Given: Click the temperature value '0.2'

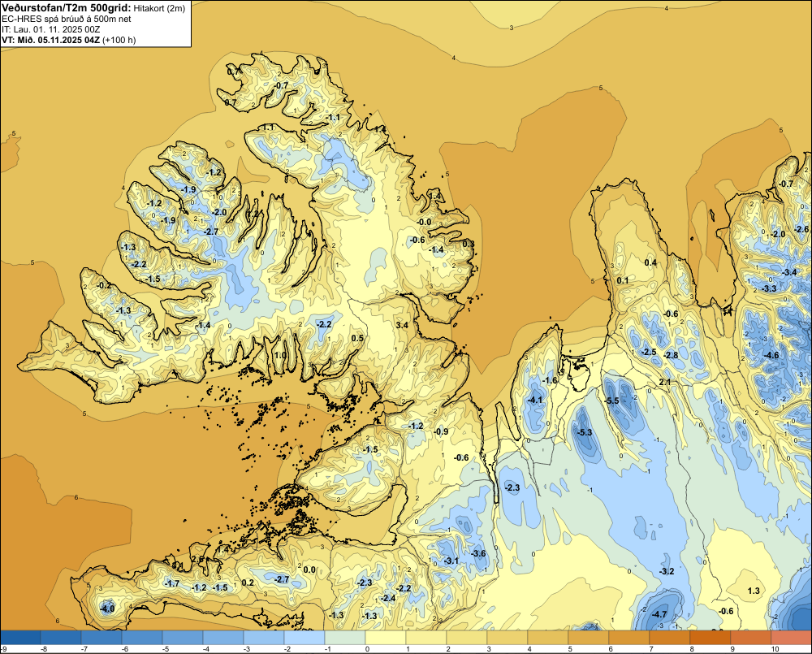Looking at the screenshot, I should 248,583.
